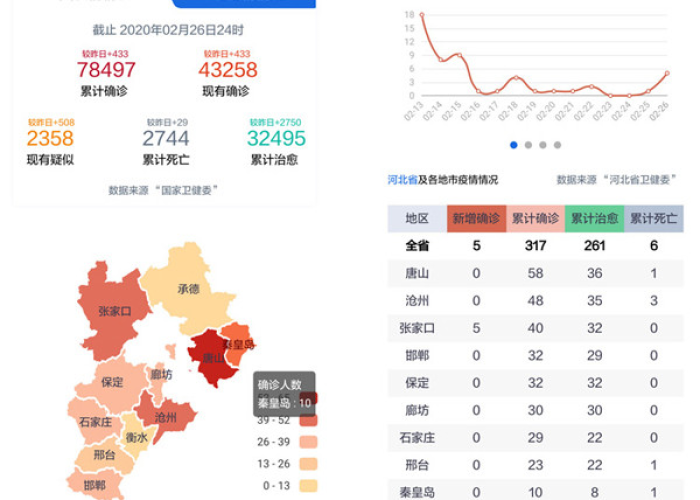Click the 43258 current confirmed number

point(228,70)
